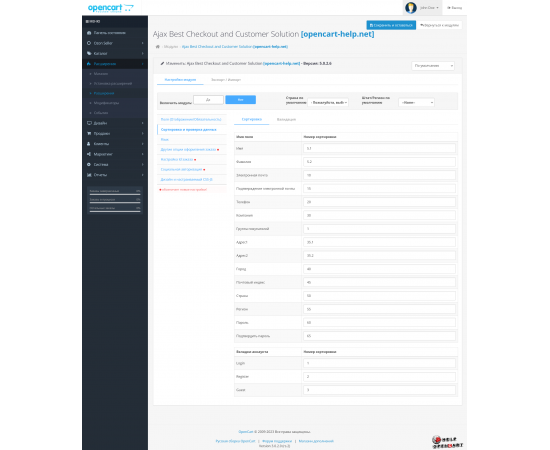Click the user icon next to Клиенты
The height and width of the screenshot is (450, 550).
(x=89, y=144)
